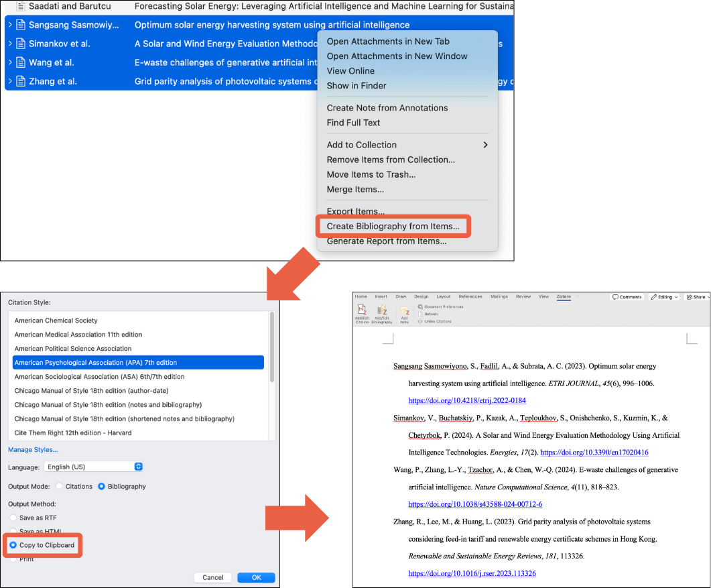Open the Editing mode dropdown in Word
This screenshot has width=711, height=588.
664,296
